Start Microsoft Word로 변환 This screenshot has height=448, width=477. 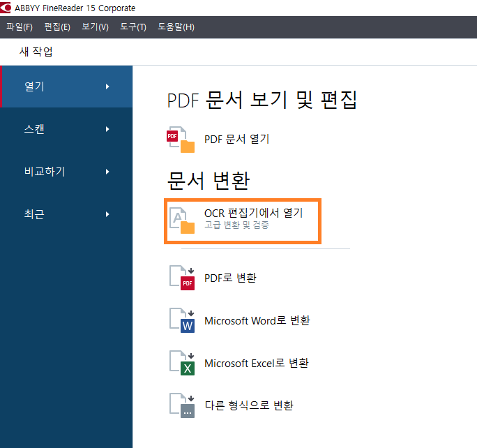tap(257, 320)
